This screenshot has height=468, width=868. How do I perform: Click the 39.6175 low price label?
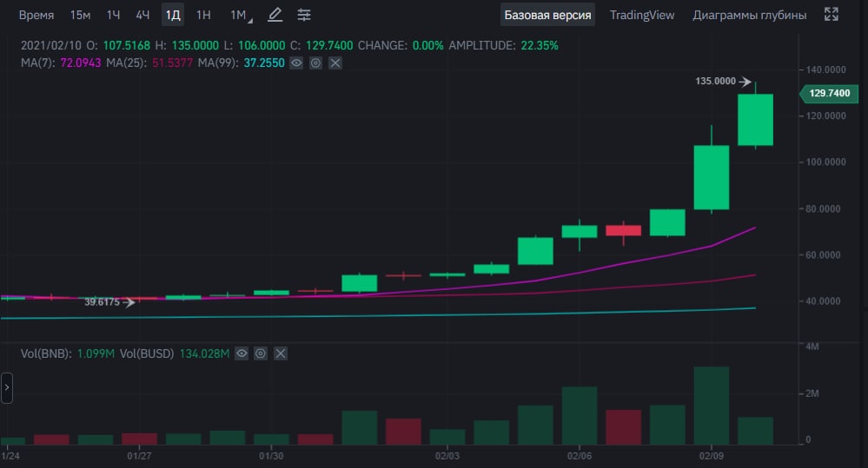click(x=102, y=302)
